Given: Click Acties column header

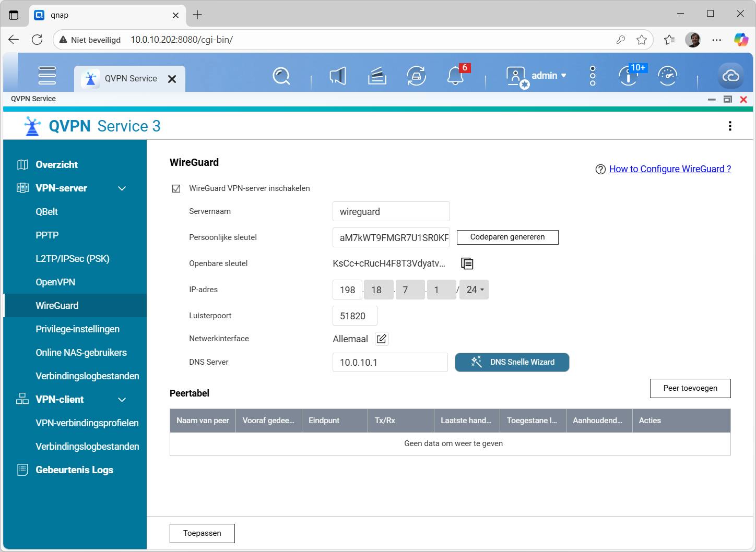Looking at the screenshot, I should pos(681,421).
